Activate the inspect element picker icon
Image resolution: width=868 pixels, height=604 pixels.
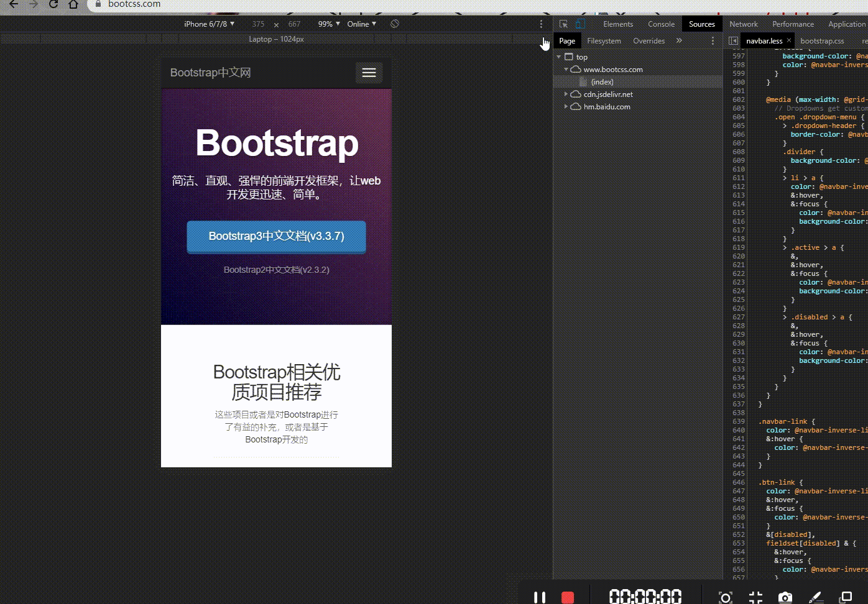[563, 24]
